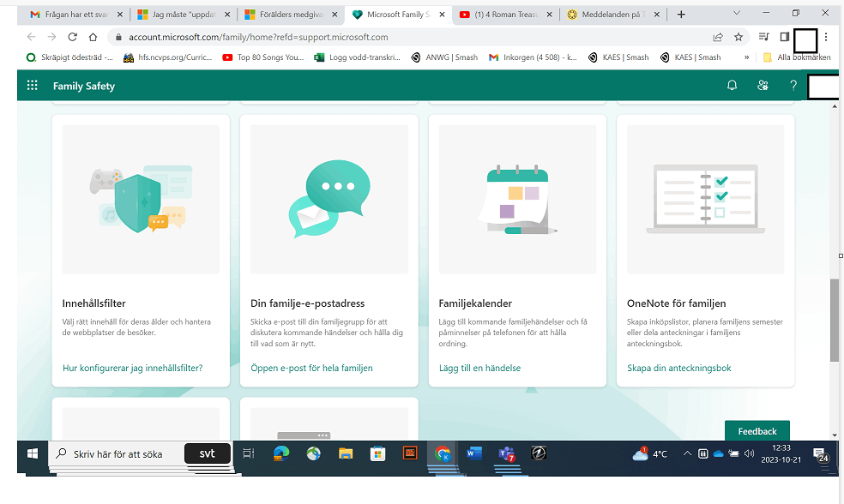Open 'Inkorgen (4 508)' bookmark
The width and height of the screenshot is (844, 504).
click(x=533, y=57)
